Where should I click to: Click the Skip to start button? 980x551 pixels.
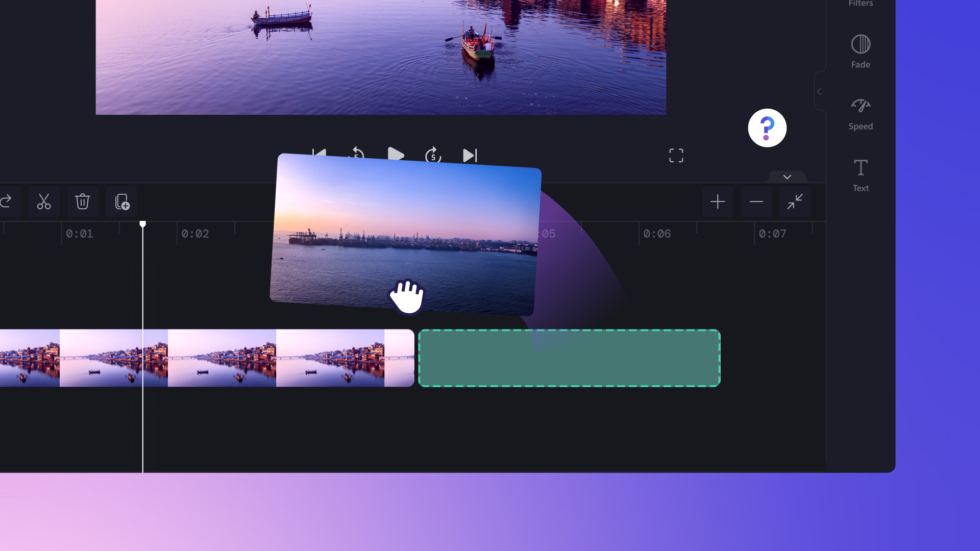pyautogui.click(x=318, y=156)
